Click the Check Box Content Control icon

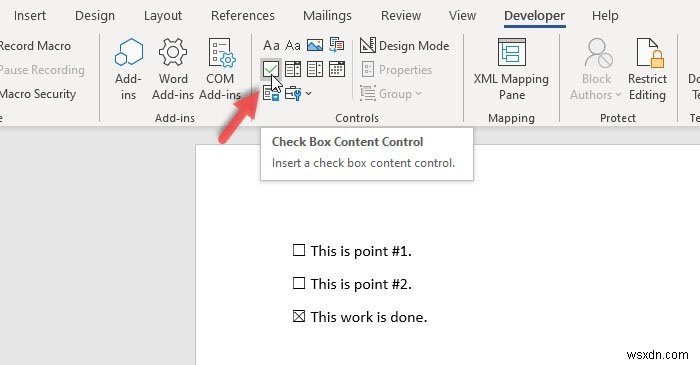point(271,69)
